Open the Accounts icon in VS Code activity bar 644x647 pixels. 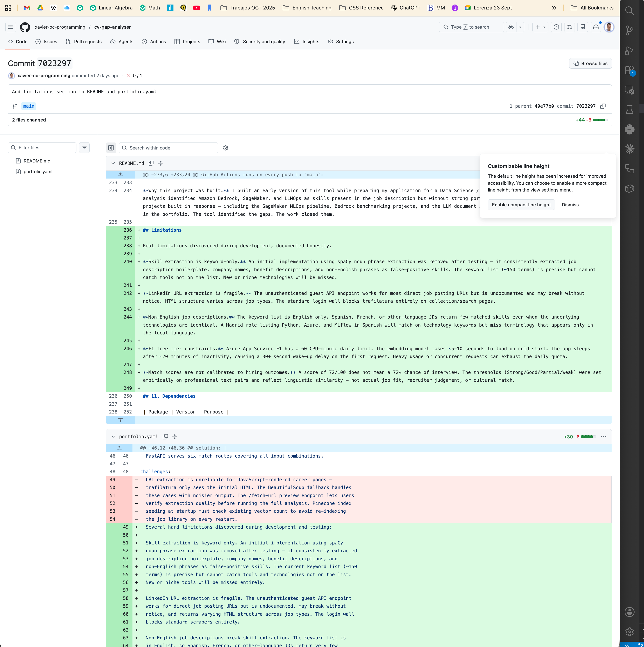coord(630,612)
